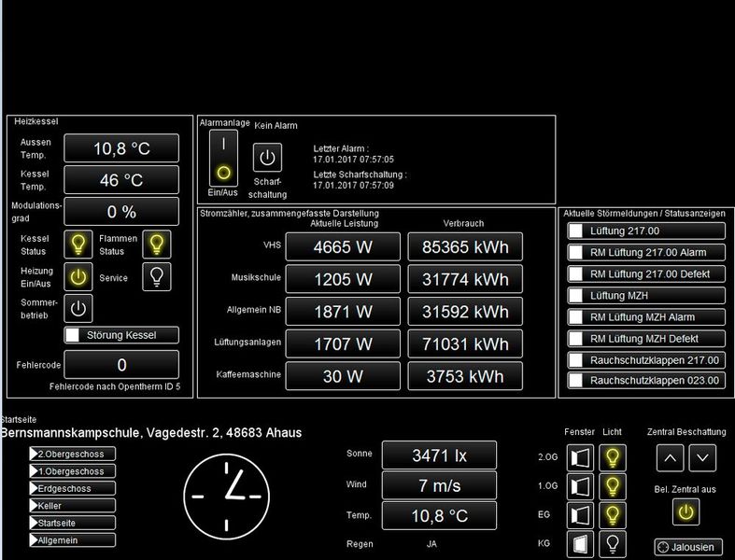Open the 1.Obergeschoss page
This screenshot has width=735, height=560.
pos(72,471)
